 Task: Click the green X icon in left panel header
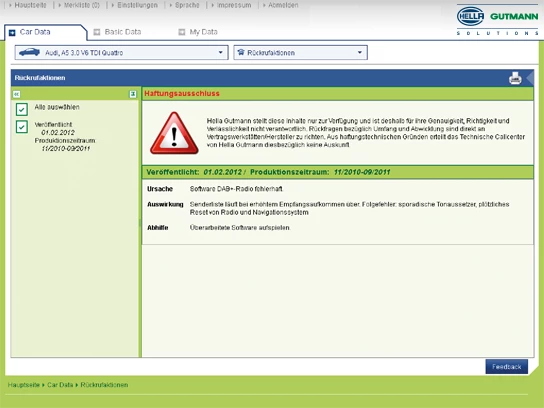click(x=133, y=94)
